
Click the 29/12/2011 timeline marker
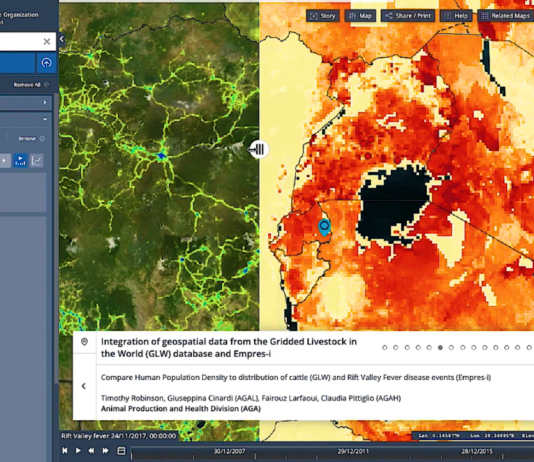[x=353, y=451]
